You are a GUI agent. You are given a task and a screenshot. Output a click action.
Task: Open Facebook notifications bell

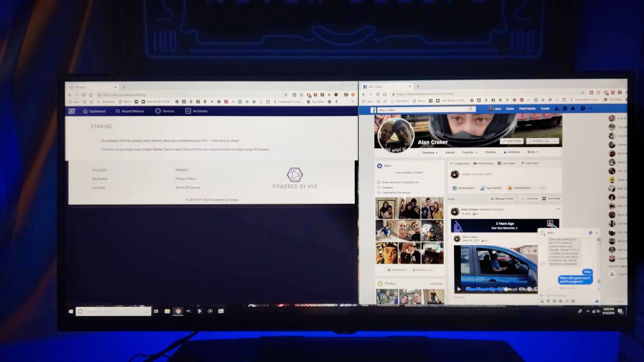point(573,109)
